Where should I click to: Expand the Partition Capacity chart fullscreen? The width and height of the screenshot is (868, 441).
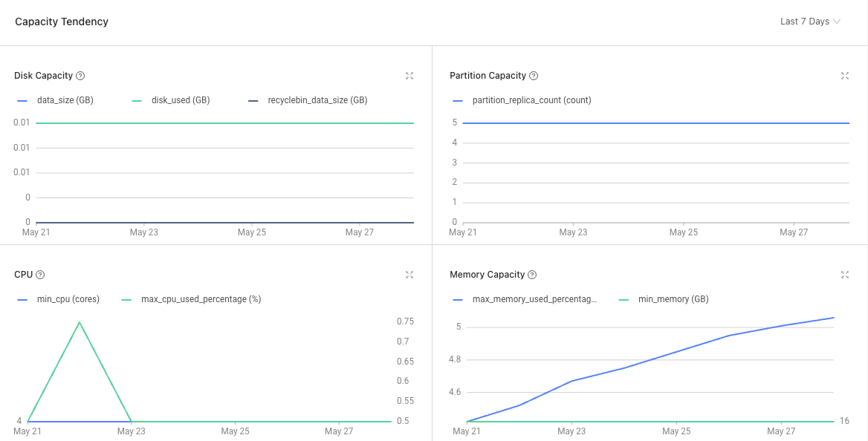[x=845, y=76]
